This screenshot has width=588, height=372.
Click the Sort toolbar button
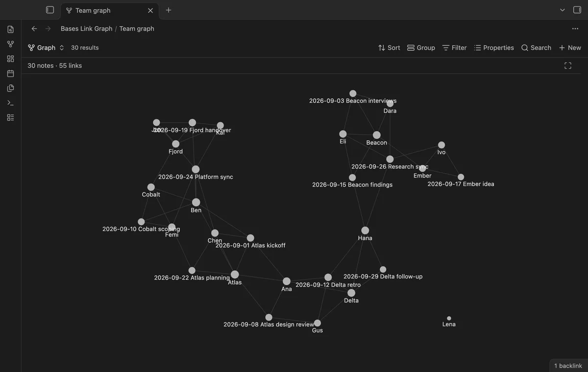(389, 47)
